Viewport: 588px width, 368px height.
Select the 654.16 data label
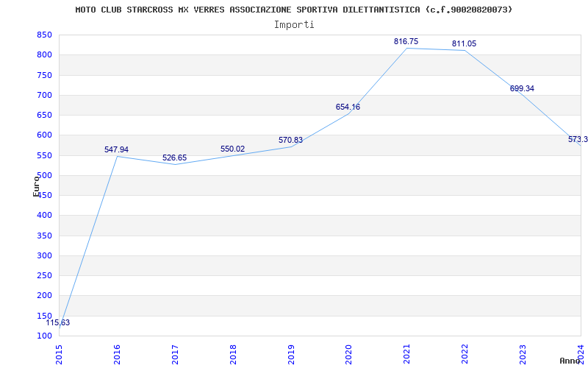tap(348, 107)
